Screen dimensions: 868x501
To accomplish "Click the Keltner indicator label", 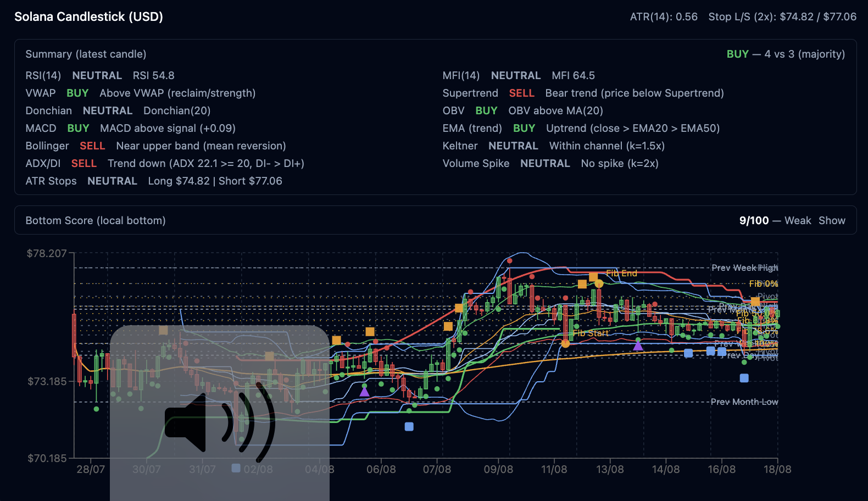I will (x=460, y=146).
